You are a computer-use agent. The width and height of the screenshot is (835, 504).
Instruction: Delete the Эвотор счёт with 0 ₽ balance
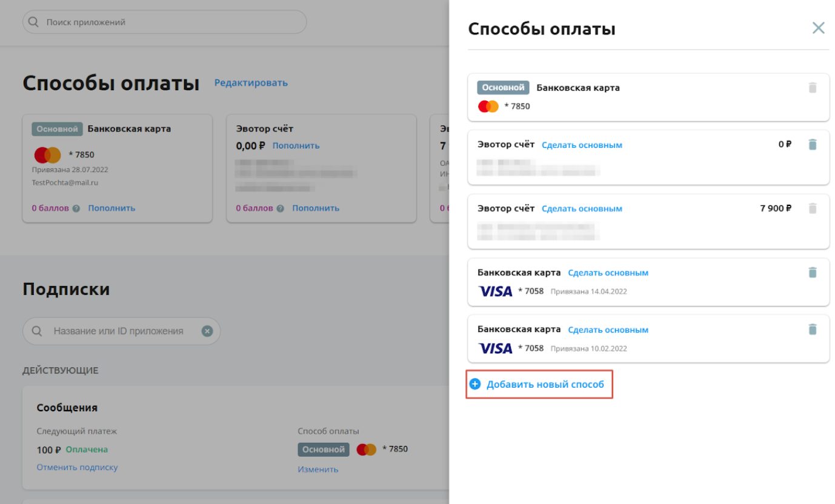coord(813,145)
